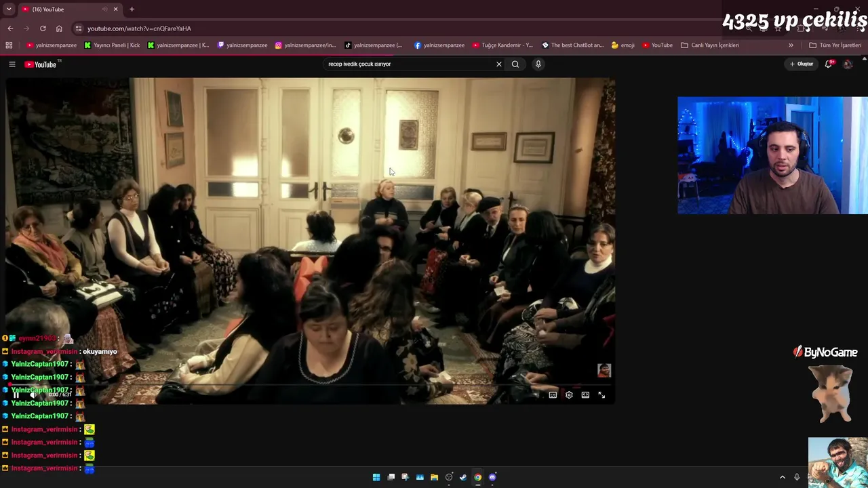Open the TikTok yalnizsempanzee bookmark

coord(374,45)
